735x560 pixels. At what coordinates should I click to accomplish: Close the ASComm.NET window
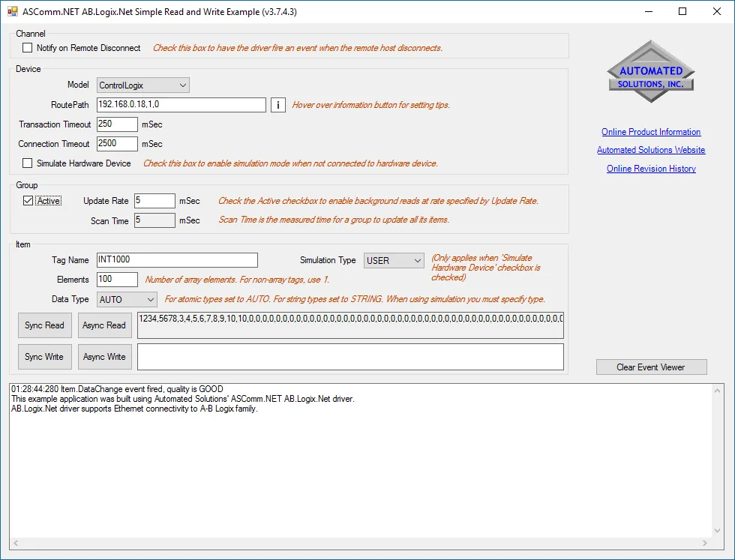pos(717,11)
